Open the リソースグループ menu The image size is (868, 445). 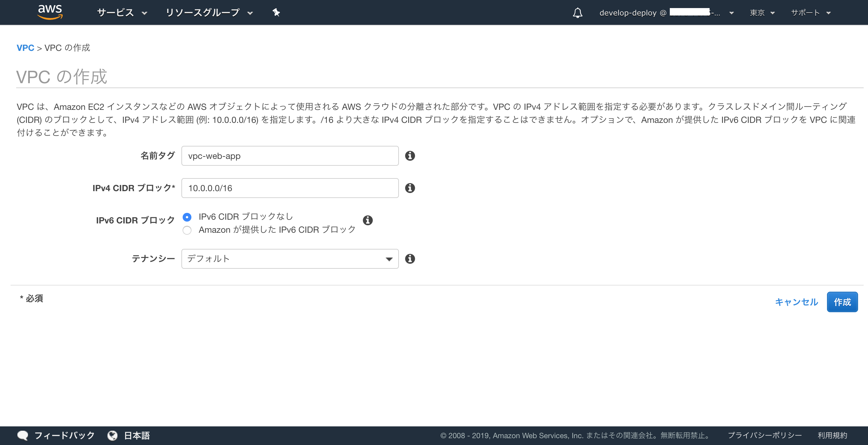click(x=209, y=13)
